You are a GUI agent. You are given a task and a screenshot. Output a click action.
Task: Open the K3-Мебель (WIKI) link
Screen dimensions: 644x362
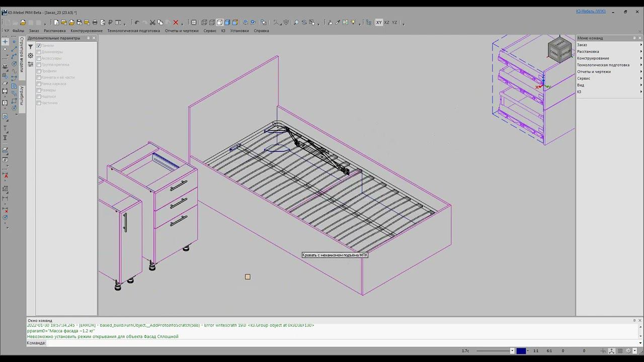click(x=591, y=12)
